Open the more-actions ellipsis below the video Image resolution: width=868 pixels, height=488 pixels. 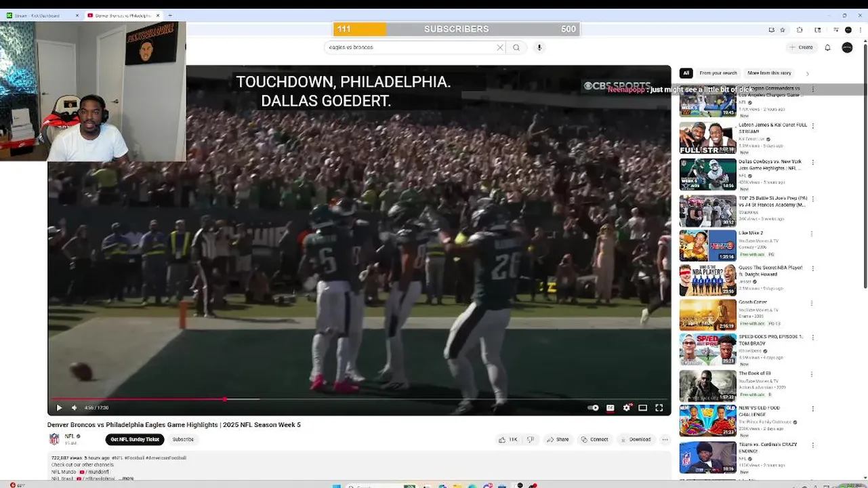pyautogui.click(x=665, y=439)
